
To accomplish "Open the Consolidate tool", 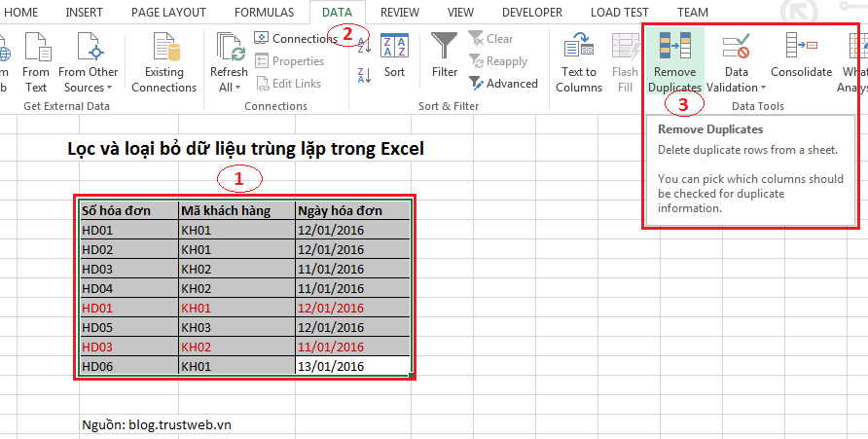I will point(802,55).
